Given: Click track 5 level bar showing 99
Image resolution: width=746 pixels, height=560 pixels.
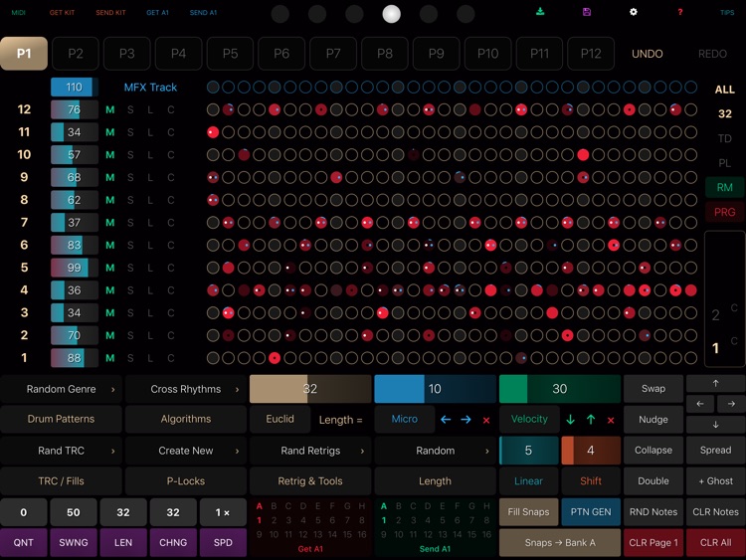Looking at the screenshot, I should click(75, 268).
